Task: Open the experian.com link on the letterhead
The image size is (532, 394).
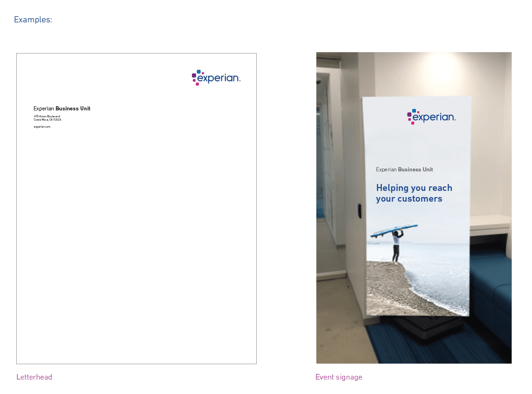Action: click(x=42, y=127)
